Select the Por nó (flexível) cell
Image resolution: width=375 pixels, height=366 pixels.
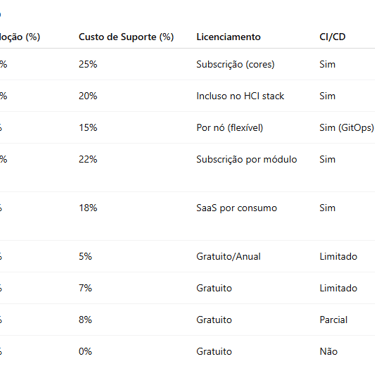(x=230, y=128)
